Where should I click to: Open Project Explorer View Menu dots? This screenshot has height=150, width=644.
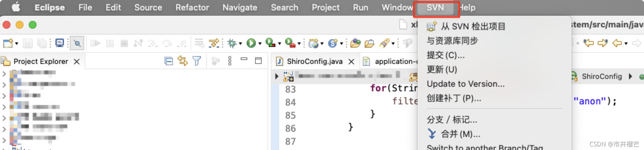tap(230, 61)
